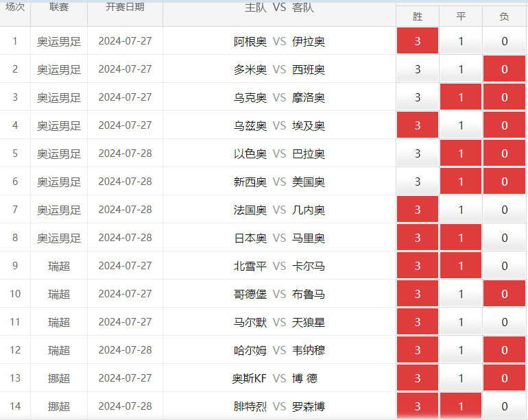
Task: Deselect 负 (0) for 哈尔姆 VS 韦纳穆
Action: tap(504, 350)
